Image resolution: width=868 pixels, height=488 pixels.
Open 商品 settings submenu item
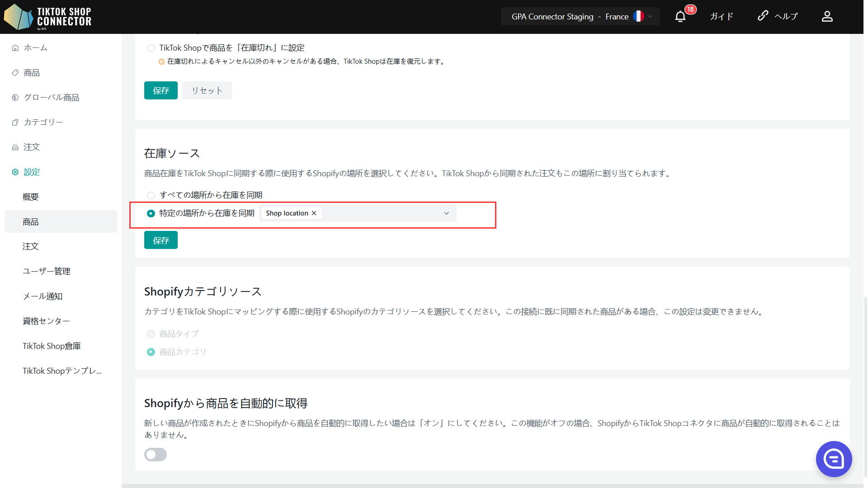pyautogui.click(x=61, y=221)
